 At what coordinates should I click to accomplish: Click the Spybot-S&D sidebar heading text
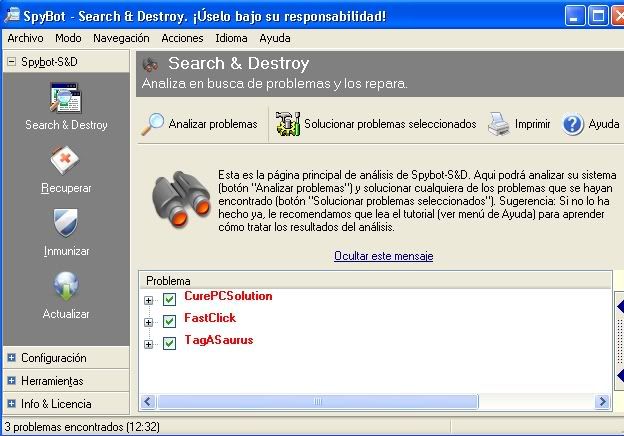pos(49,62)
